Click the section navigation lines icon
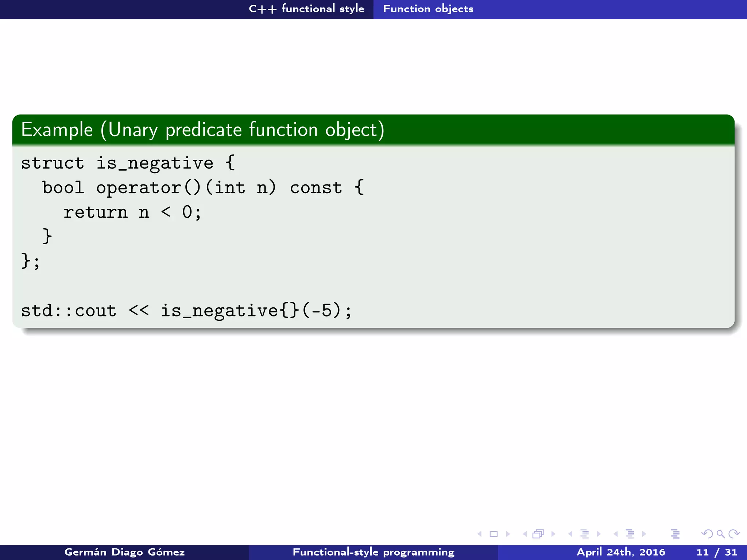Image resolution: width=747 pixels, height=560 pixels. pyautogui.click(x=630, y=534)
